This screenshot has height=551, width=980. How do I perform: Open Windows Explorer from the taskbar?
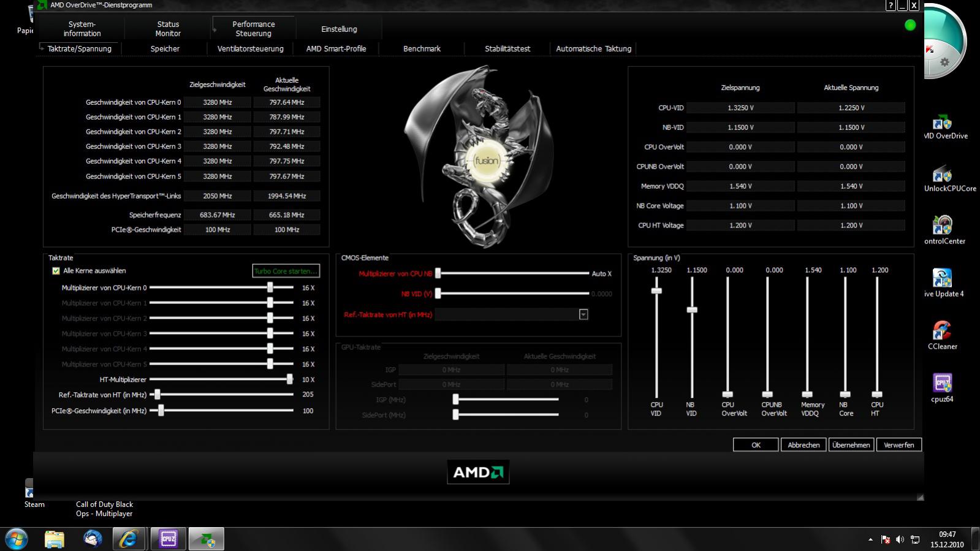[x=55, y=539]
